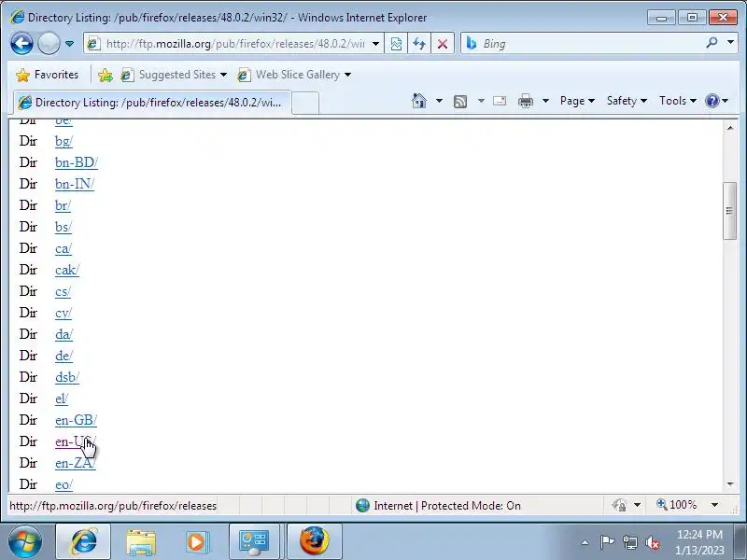
Task: Open the bg/ directory link
Action: point(63,142)
